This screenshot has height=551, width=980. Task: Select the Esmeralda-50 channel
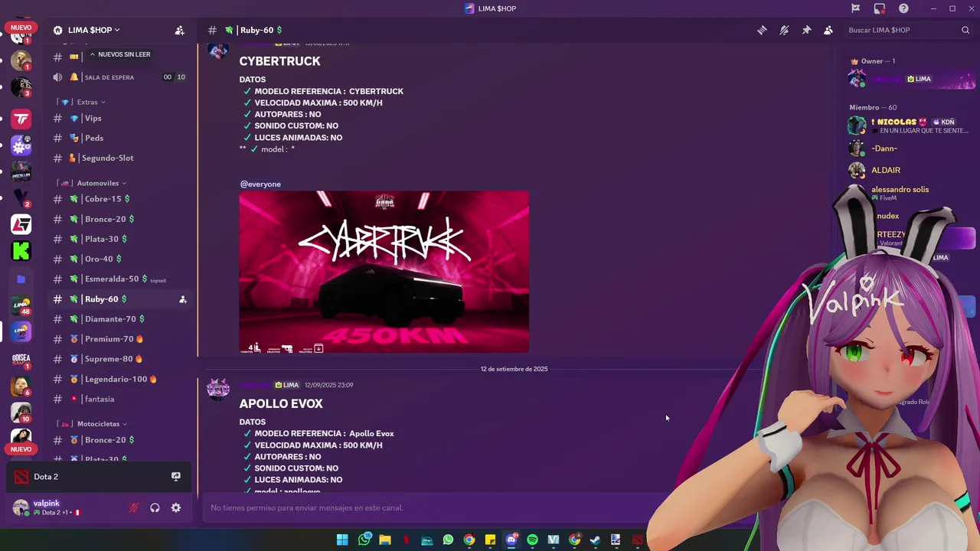click(119, 279)
